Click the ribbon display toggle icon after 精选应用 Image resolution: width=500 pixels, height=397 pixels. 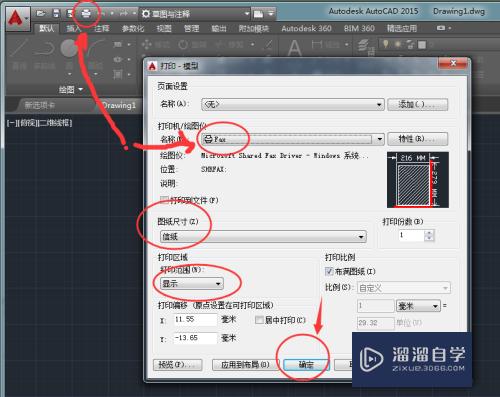pyautogui.click(x=441, y=28)
